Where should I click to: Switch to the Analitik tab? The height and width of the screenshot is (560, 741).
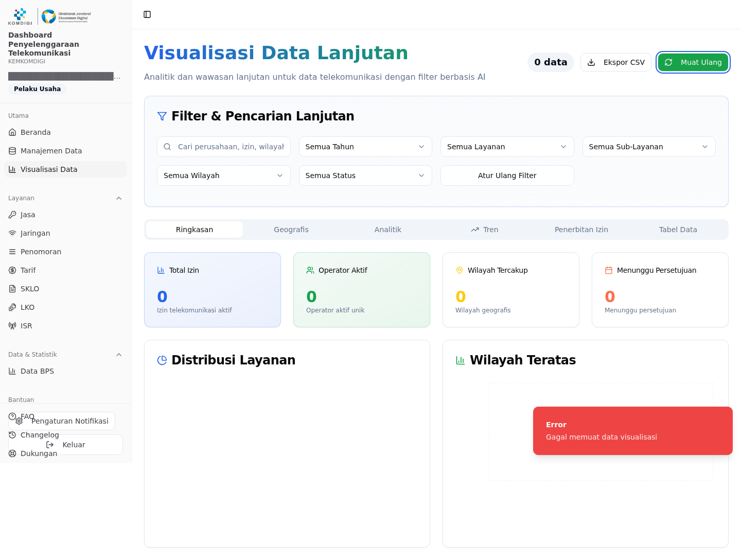388,230
